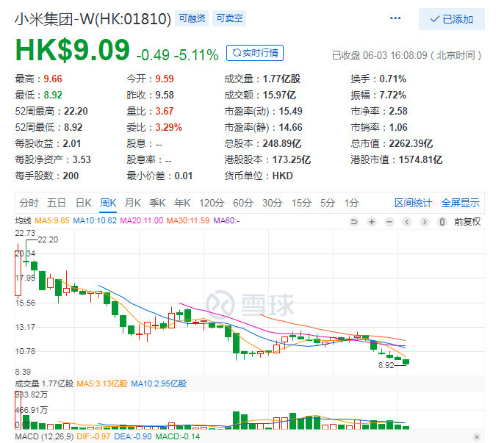504x443 pixels.
Task: Click the 市盈率(动) value 15.49
Action: click(291, 111)
